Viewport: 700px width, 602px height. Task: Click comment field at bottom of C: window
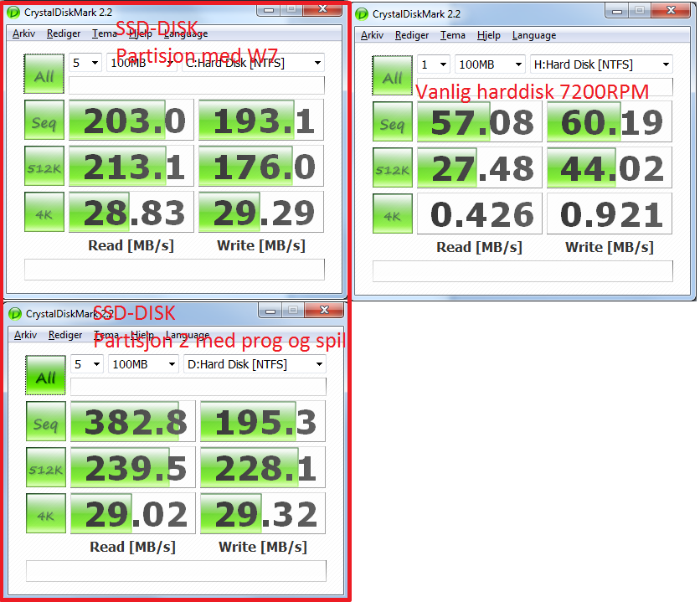[x=174, y=270]
